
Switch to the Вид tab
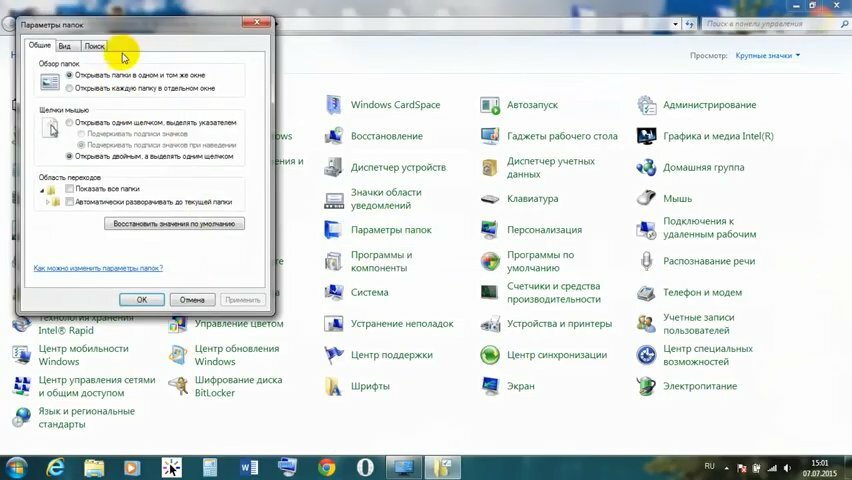65,46
